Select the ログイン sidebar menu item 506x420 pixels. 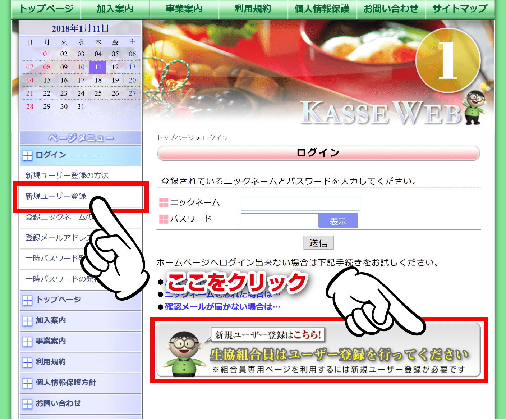click(x=80, y=155)
